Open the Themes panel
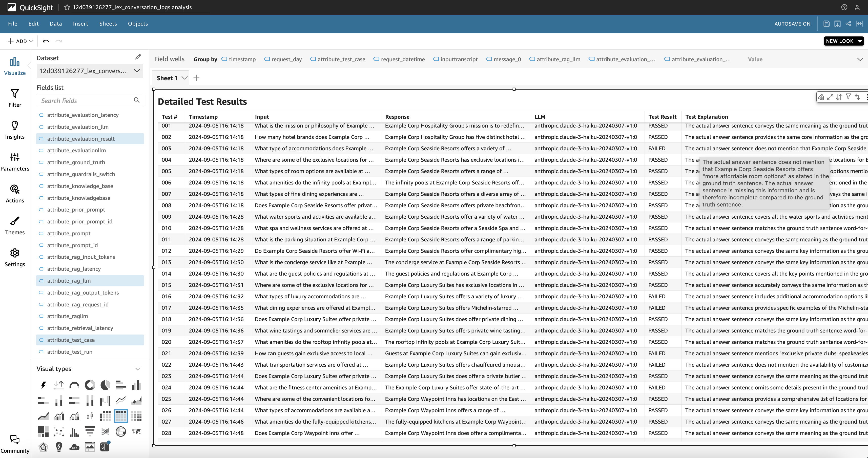This screenshot has width=868, height=458. pyautogui.click(x=14, y=225)
